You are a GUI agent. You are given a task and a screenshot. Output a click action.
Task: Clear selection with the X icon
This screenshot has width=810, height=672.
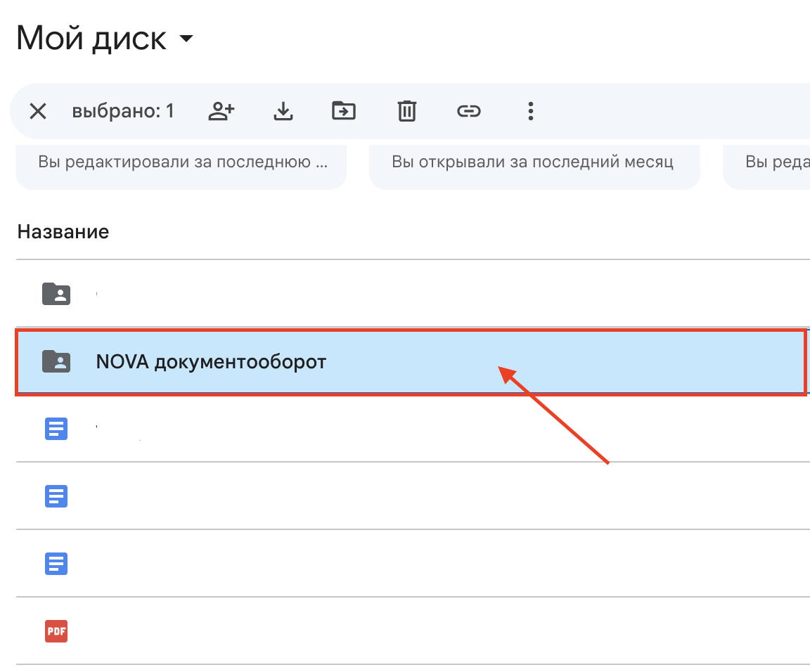38,111
